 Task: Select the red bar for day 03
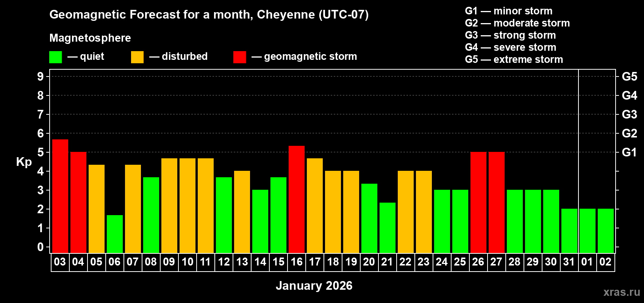(x=60, y=196)
